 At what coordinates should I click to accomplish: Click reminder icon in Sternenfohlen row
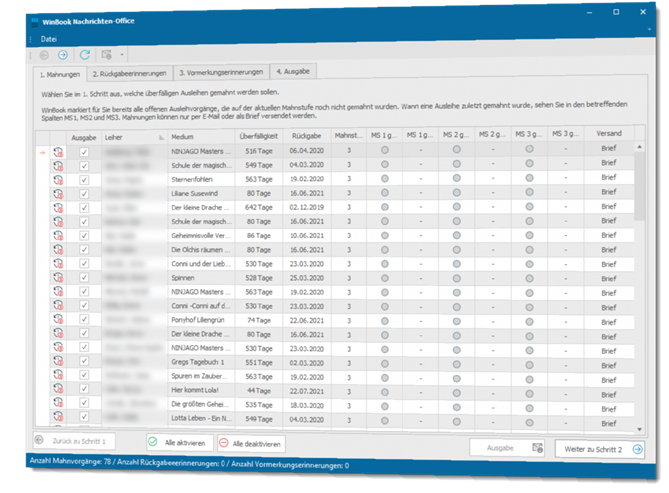click(x=58, y=180)
